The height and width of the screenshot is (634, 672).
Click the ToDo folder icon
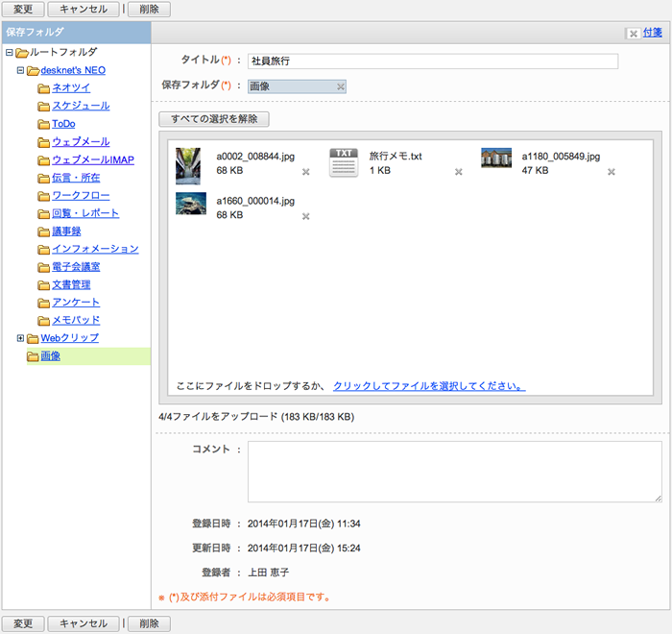[43, 124]
